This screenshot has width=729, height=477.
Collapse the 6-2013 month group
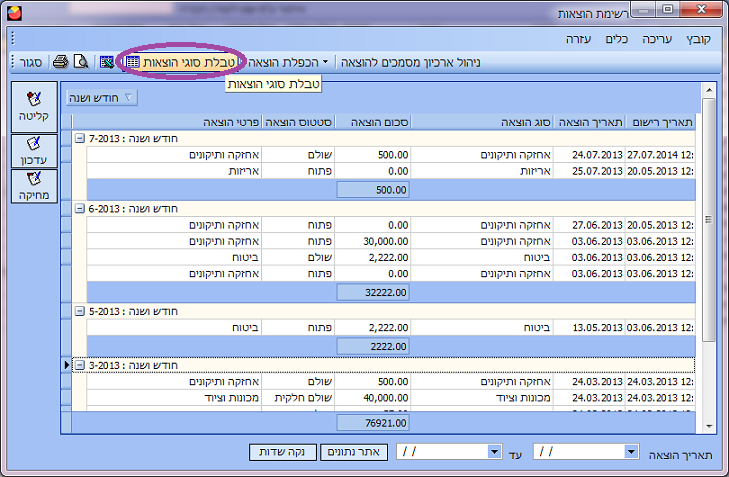(80, 208)
